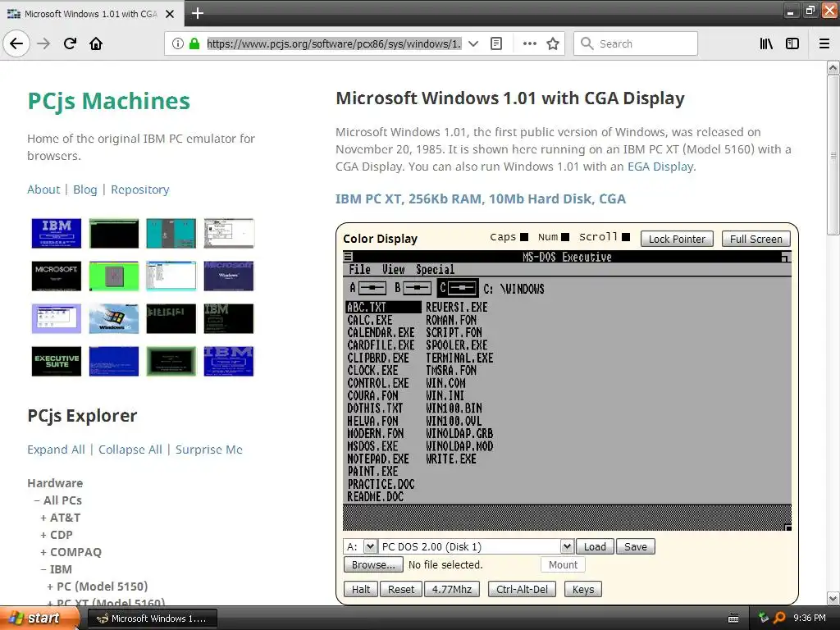This screenshot has height=630, width=840.
Task: Close the Microsoft Windows 1.01 tab
Action: [170, 14]
